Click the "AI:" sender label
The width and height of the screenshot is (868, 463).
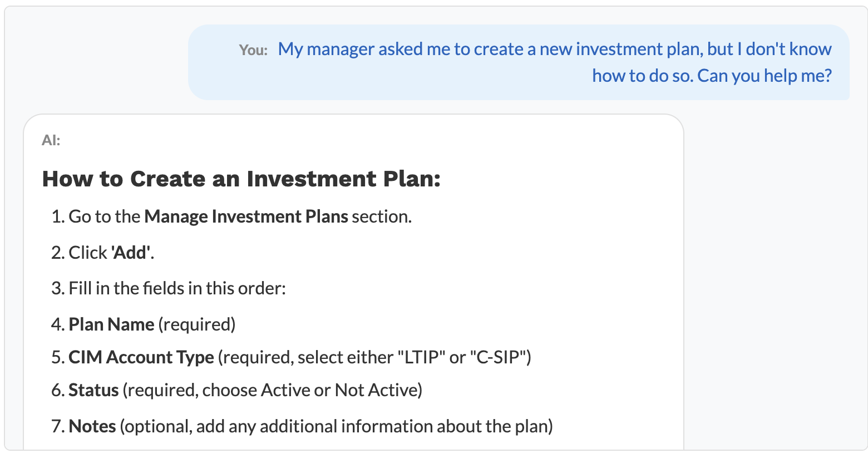(x=51, y=140)
